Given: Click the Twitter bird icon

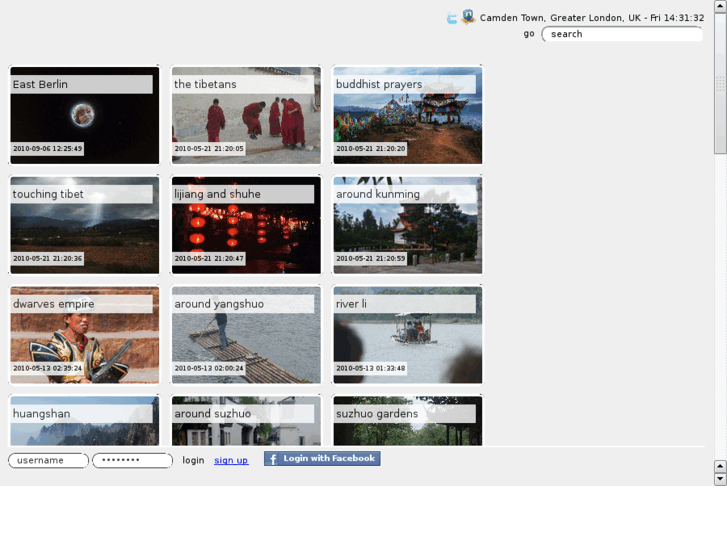Looking at the screenshot, I should [x=452, y=18].
